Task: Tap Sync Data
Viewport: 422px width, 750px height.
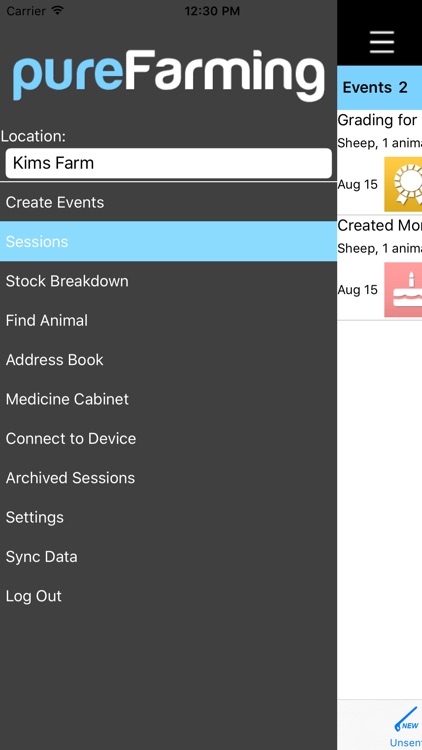Action: point(168,556)
